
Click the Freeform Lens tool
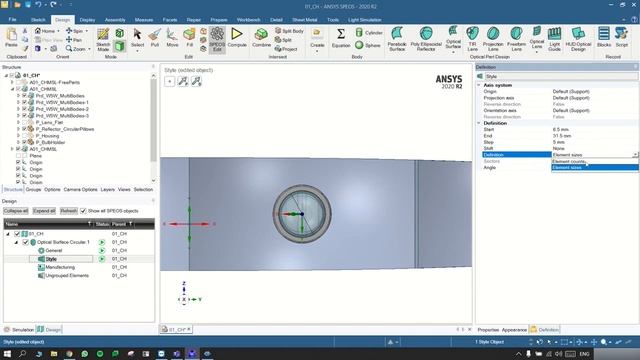click(x=516, y=39)
